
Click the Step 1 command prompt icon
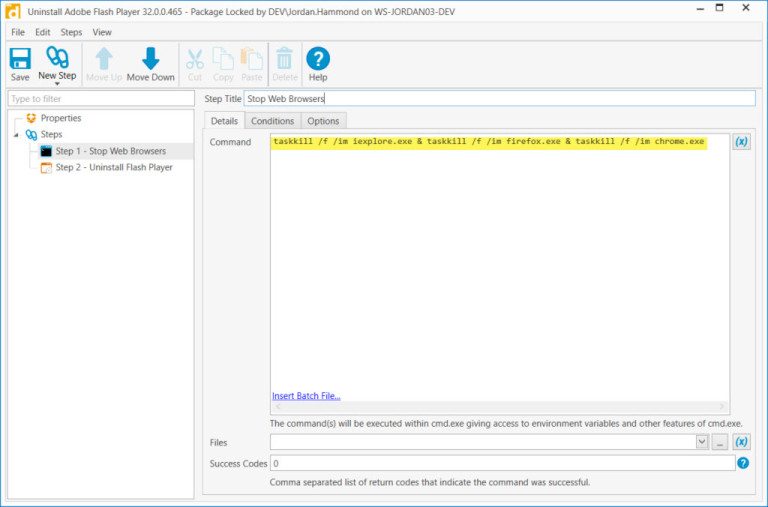tap(46, 151)
